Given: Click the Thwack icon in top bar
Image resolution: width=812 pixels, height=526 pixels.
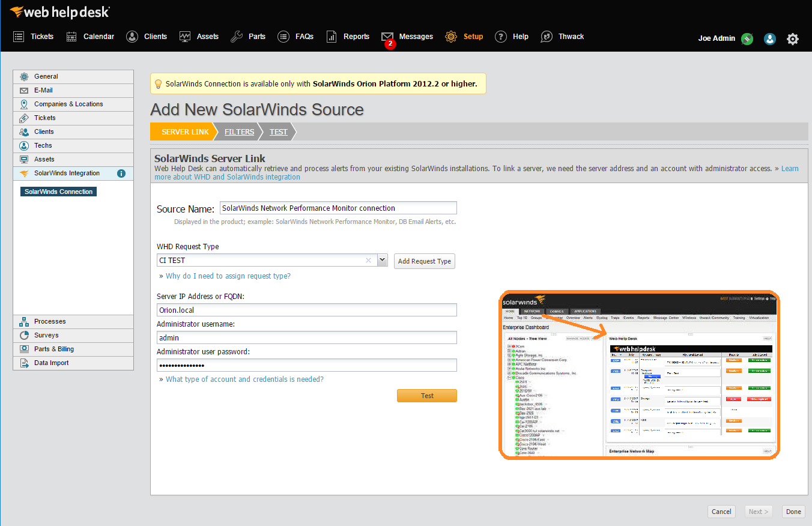Looking at the screenshot, I should point(547,37).
